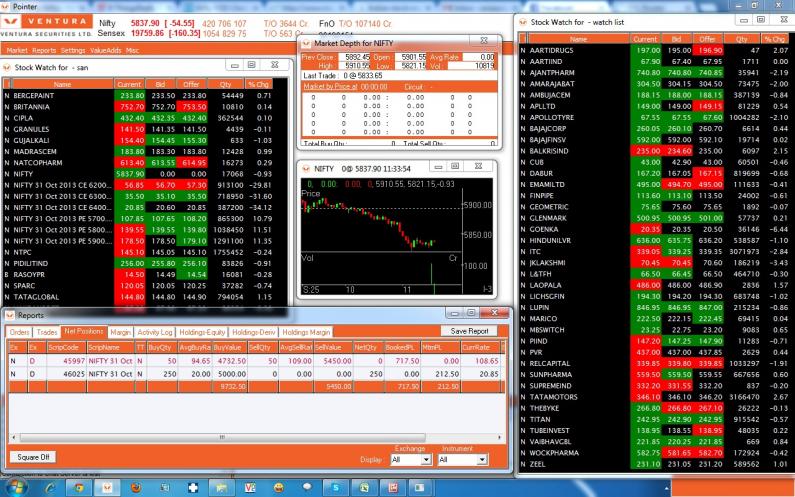The width and height of the screenshot is (795, 497).
Task: Sort watch list by Qty column header
Action: click(742, 39)
